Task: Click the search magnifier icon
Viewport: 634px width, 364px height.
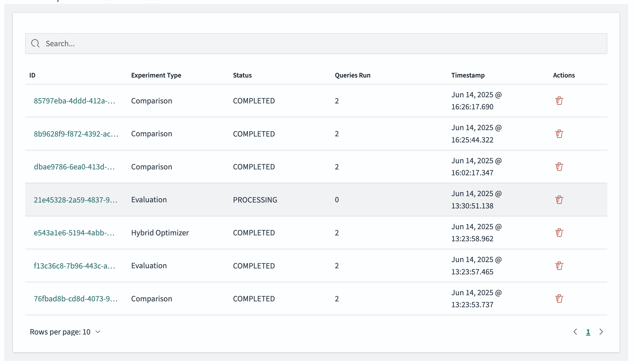Action: pos(35,43)
